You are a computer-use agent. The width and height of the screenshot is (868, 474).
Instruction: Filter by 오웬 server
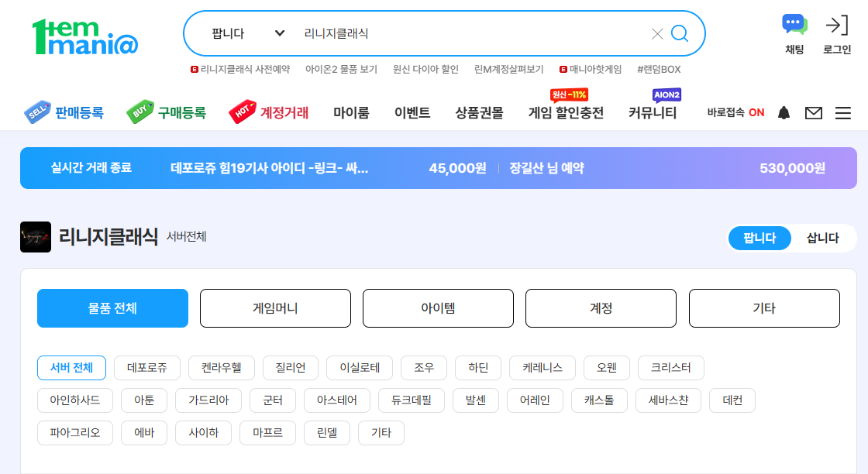click(607, 368)
